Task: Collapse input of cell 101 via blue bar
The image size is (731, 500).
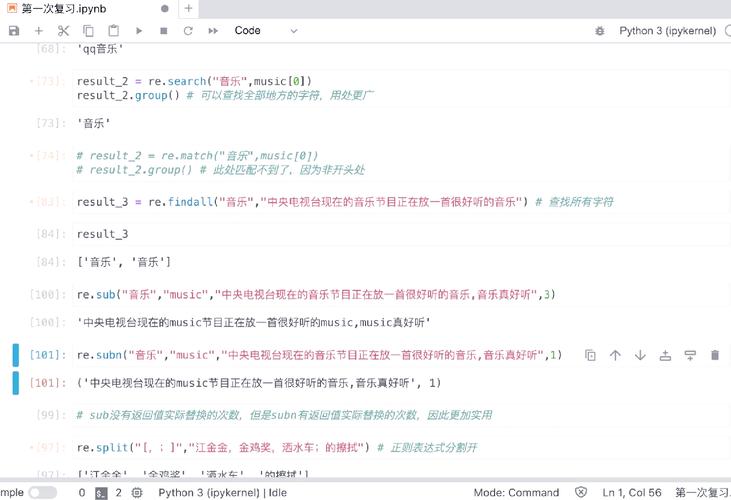Action: coord(16,355)
